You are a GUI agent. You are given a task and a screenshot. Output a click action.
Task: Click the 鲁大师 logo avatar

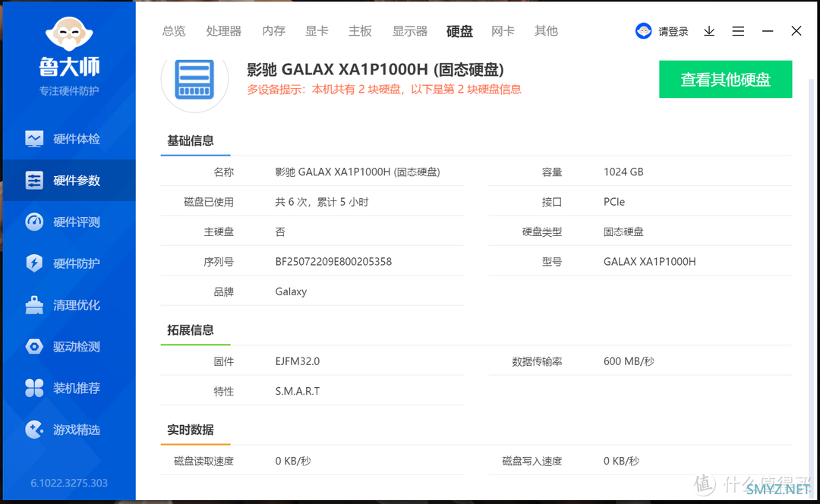pos(69,34)
